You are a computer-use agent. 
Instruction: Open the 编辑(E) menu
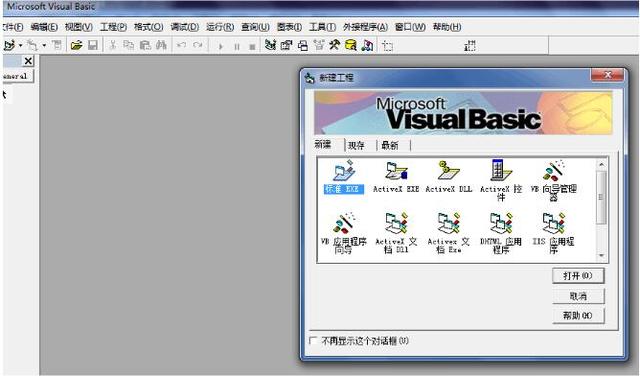pos(44,27)
